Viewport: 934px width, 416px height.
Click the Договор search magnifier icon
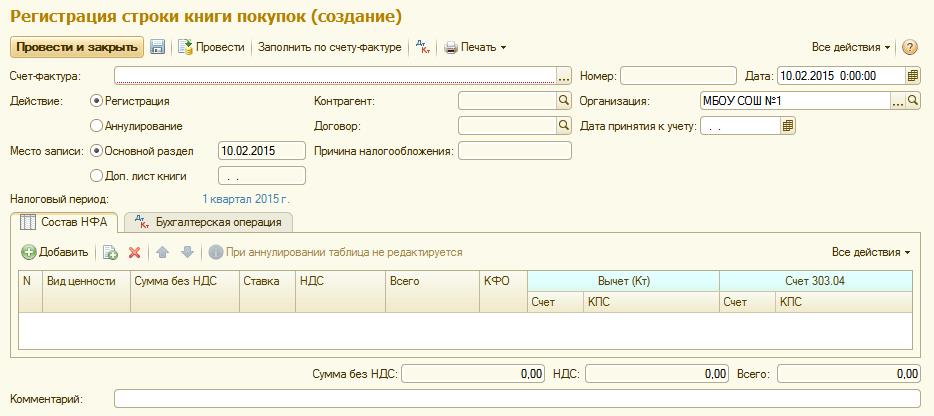click(563, 126)
